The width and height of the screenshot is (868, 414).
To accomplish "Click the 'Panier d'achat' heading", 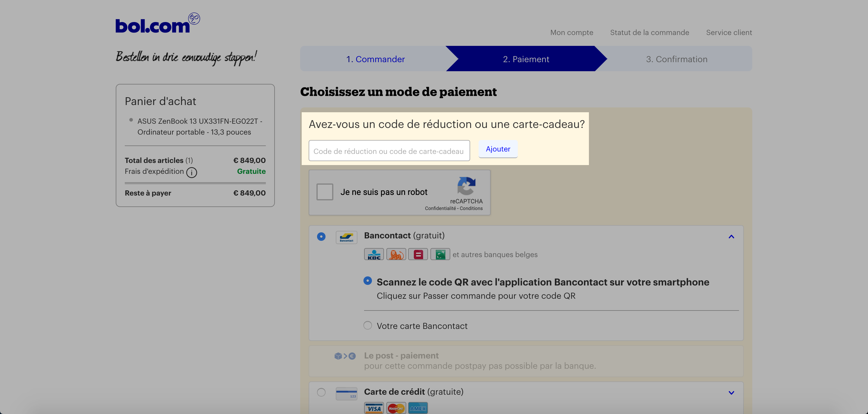I will (160, 101).
